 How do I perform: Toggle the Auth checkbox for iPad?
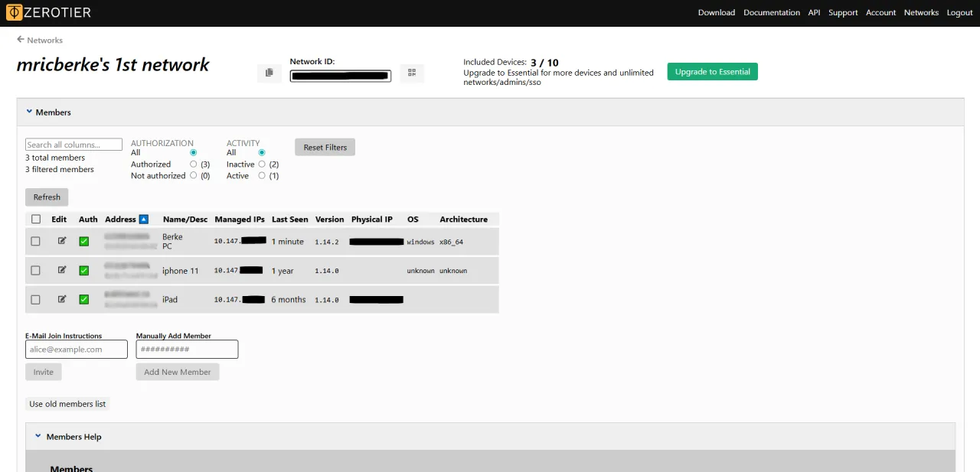click(x=84, y=300)
